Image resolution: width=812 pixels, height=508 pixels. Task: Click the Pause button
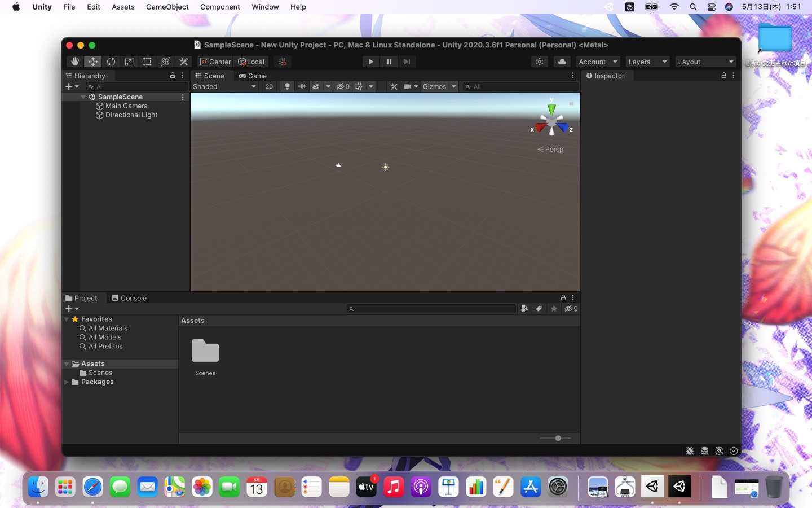[x=389, y=62]
